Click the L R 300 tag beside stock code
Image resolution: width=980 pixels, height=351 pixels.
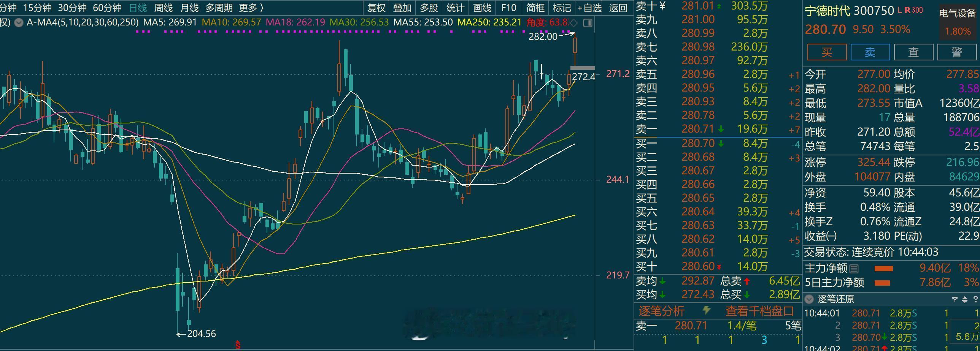coord(910,10)
